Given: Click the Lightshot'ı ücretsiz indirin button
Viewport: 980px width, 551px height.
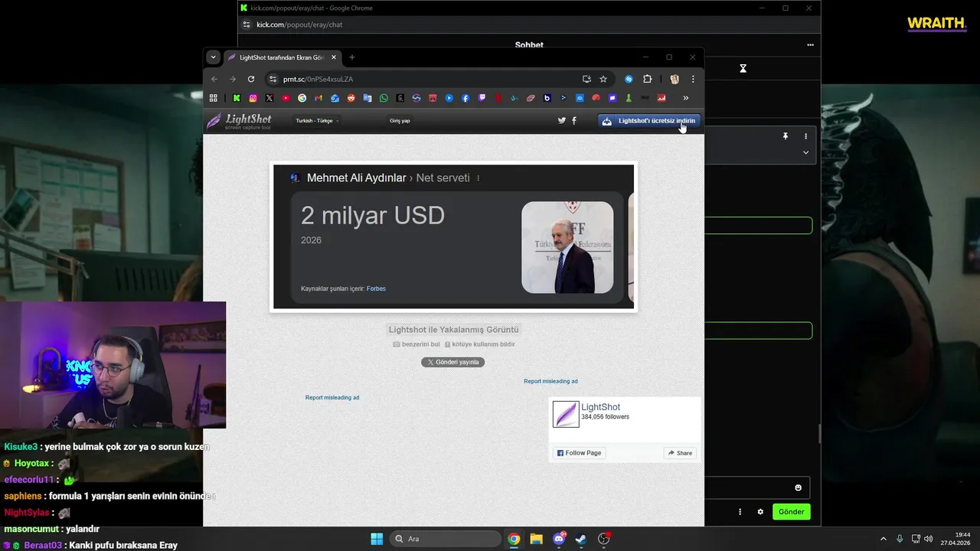Looking at the screenshot, I should 649,121.
